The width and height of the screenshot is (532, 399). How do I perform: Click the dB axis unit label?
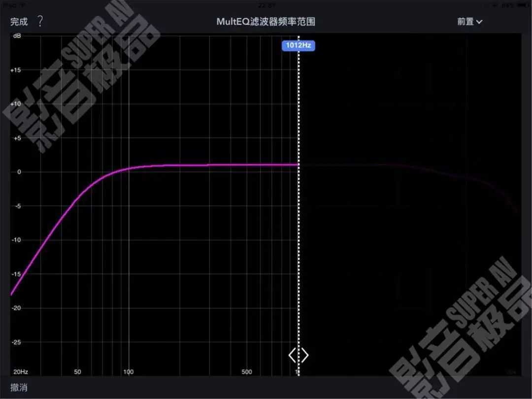(17, 36)
